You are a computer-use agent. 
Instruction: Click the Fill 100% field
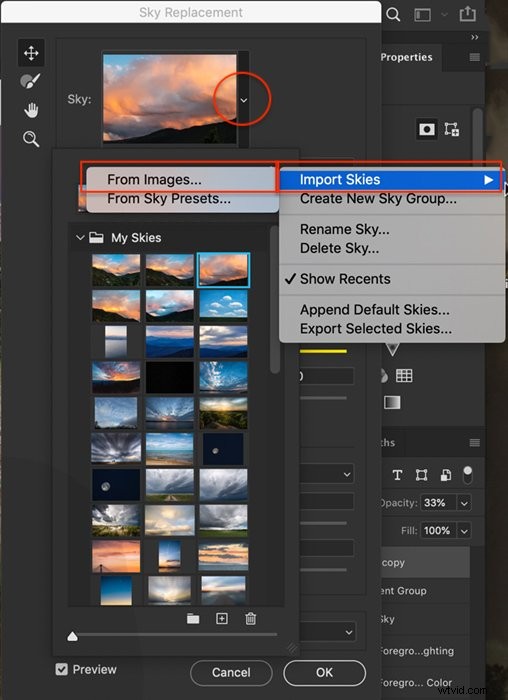438,531
